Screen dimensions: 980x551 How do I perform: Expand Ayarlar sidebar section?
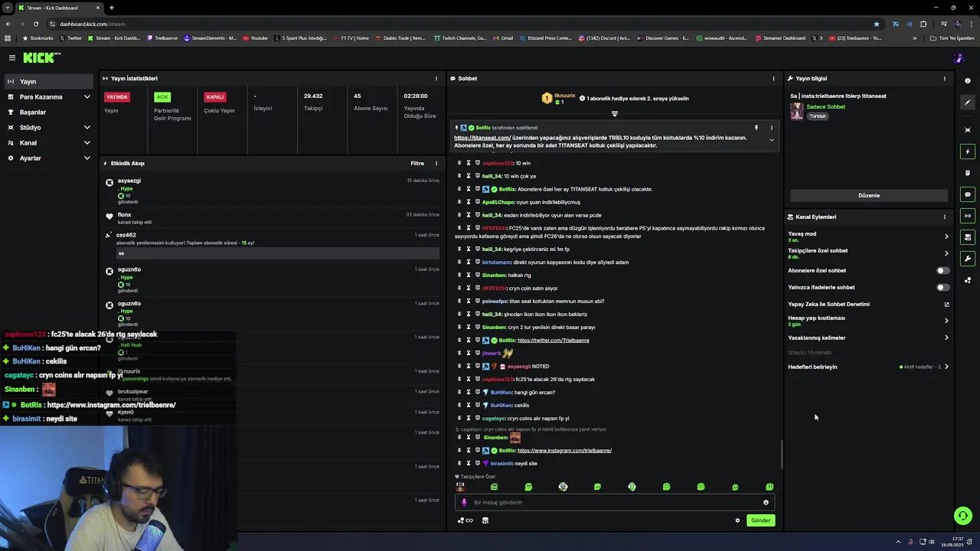point(50,158)
